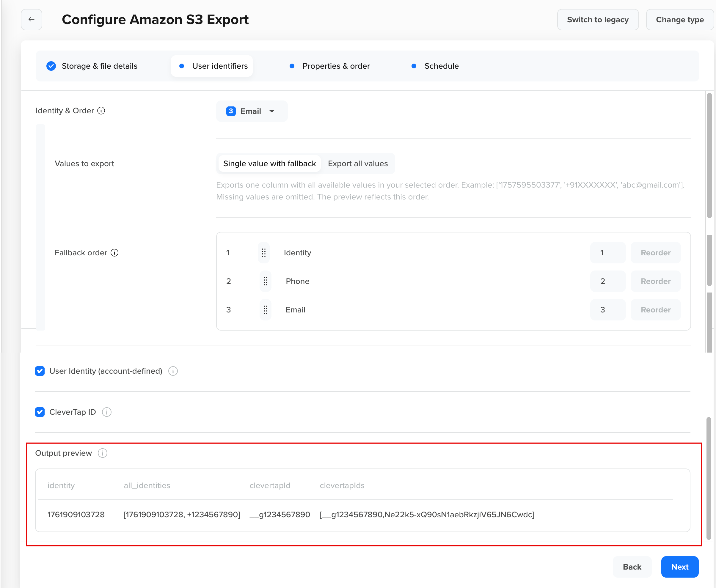The height and width of the screenshot is (588, 716).
Task: Click the Fallback order info icon
Action: point(114,253)
